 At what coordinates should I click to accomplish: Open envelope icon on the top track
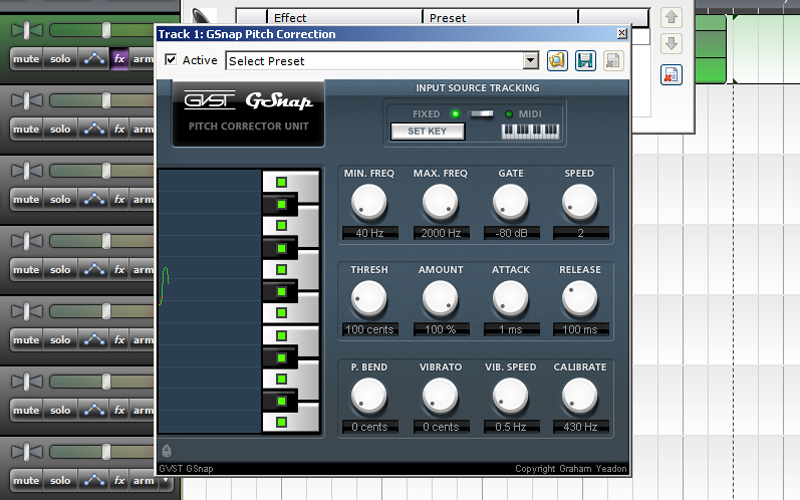tap(94, 59)
